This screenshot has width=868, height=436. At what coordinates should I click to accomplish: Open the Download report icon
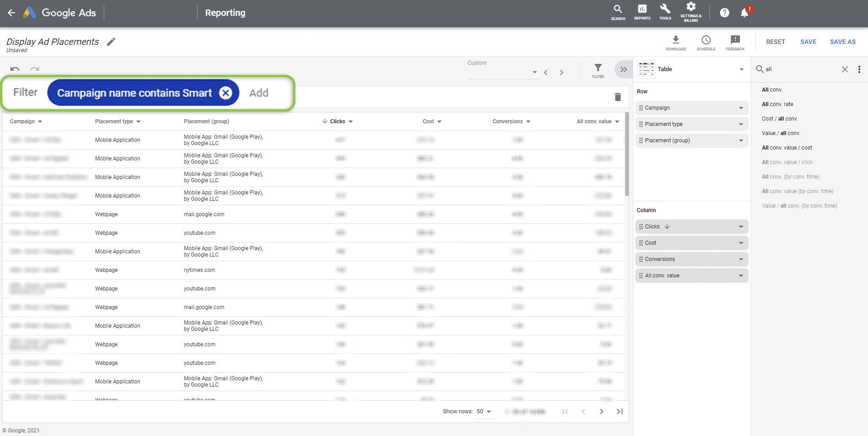675,40
